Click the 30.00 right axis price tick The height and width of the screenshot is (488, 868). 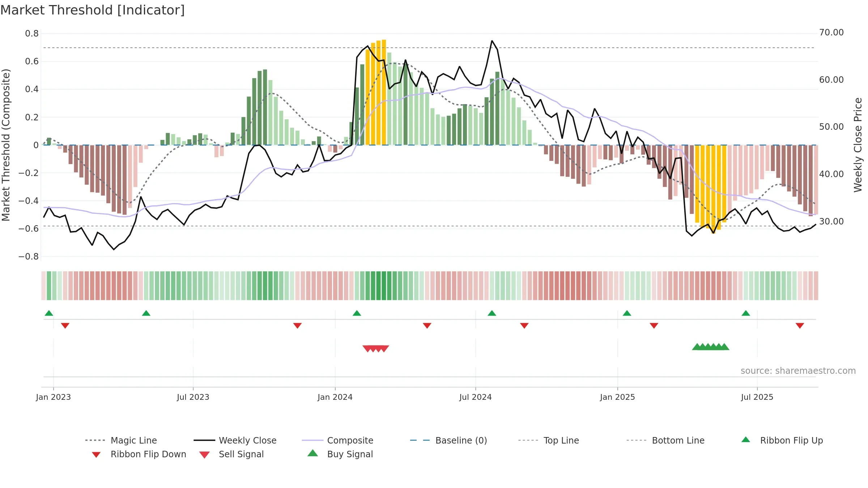(x=831, y=221)
